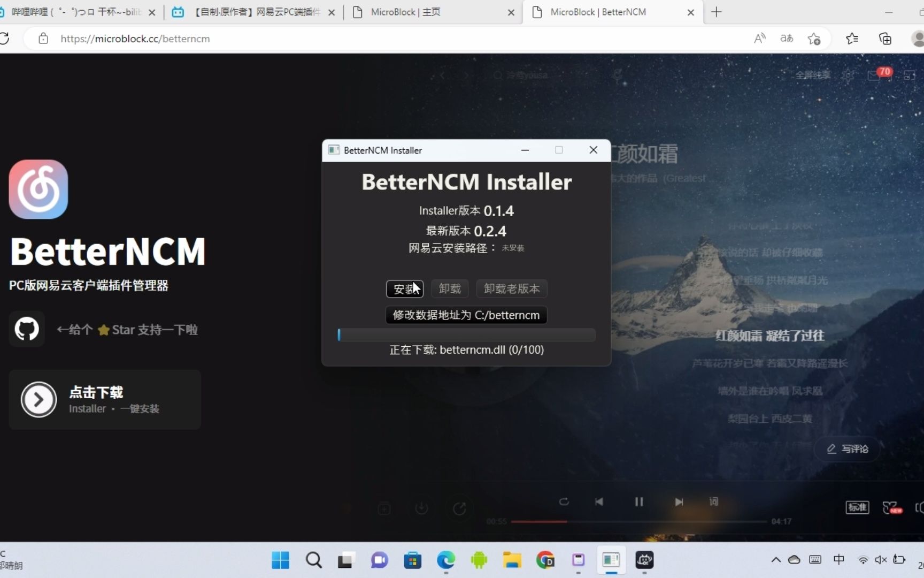This screenshot has width=924, height=578.
Task: Open a new browser tab
Action: pos(717,12)
